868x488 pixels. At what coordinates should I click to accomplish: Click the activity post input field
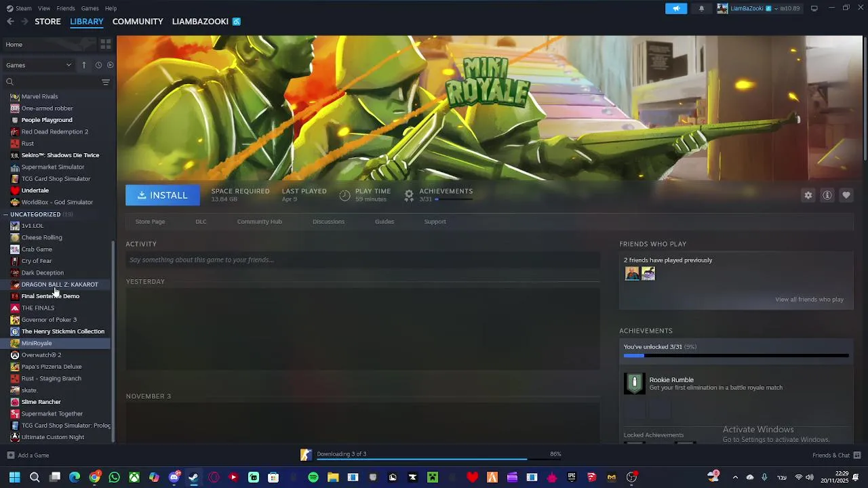(x=363, y=260)
